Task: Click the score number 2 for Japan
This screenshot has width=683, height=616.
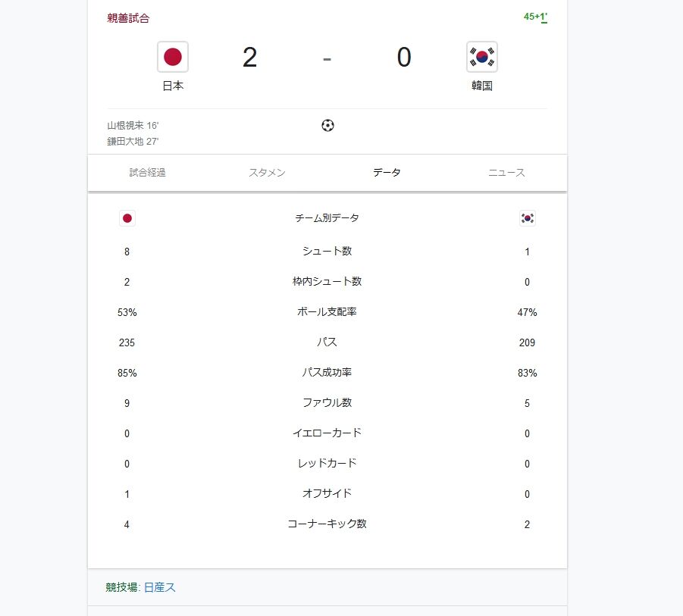Action: pyautogui.click(x=250, y=57)
